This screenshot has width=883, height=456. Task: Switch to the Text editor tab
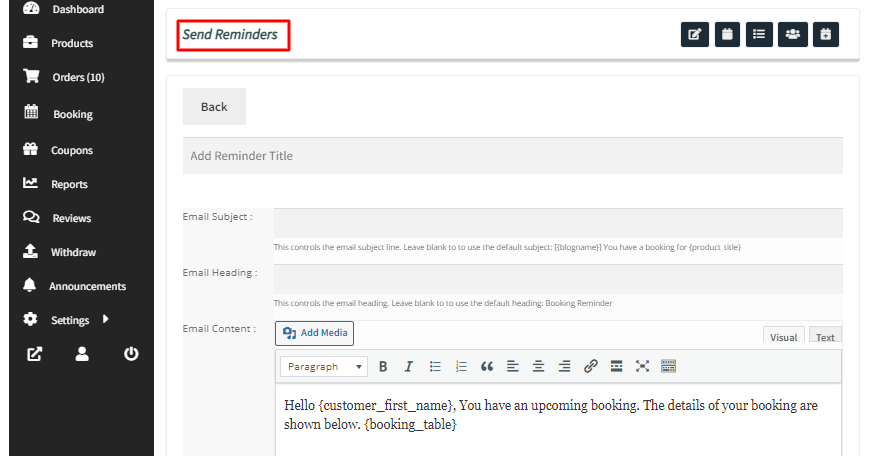click(x=825, y=336)
